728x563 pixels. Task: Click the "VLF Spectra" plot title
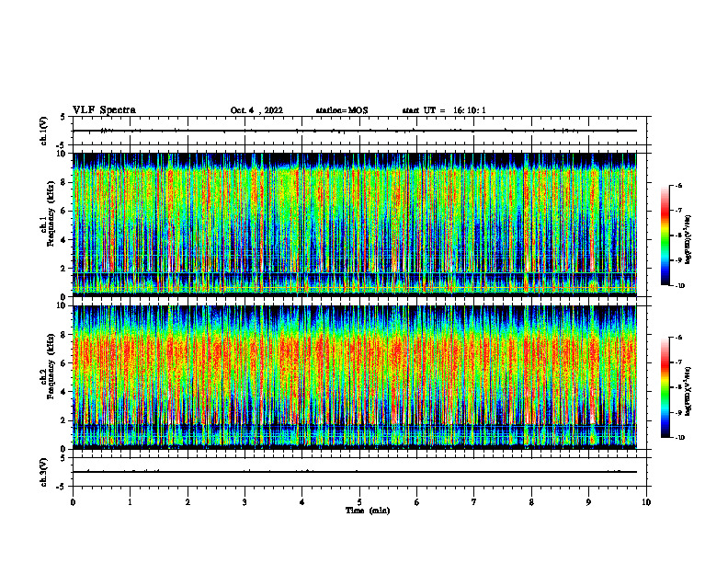point(104,110)
